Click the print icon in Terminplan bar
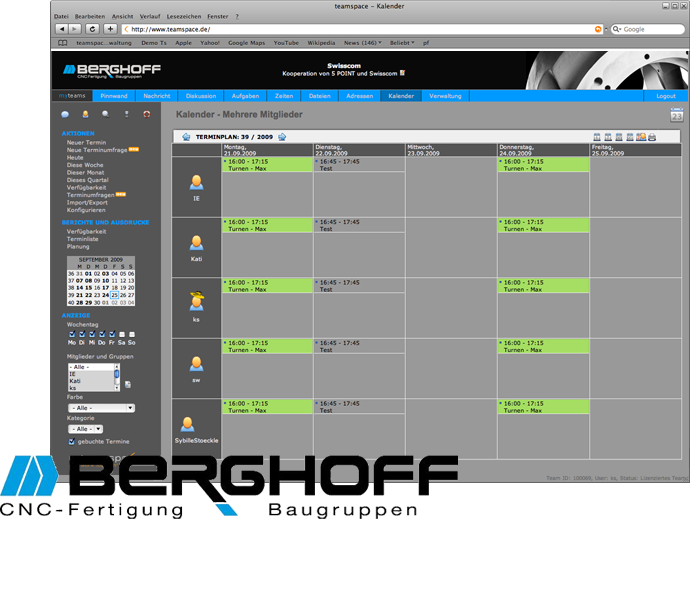 652,137
